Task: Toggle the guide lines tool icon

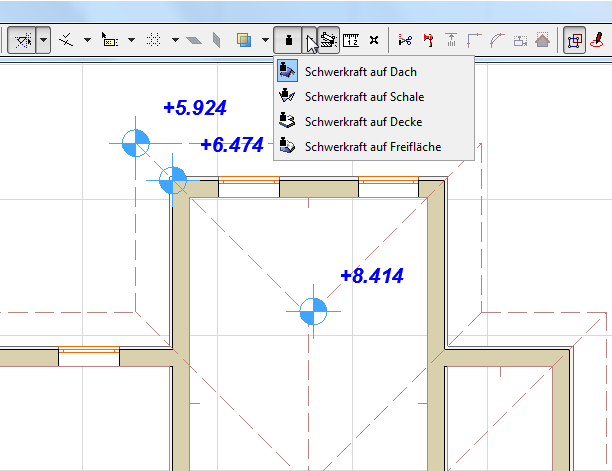Action: 22,40
